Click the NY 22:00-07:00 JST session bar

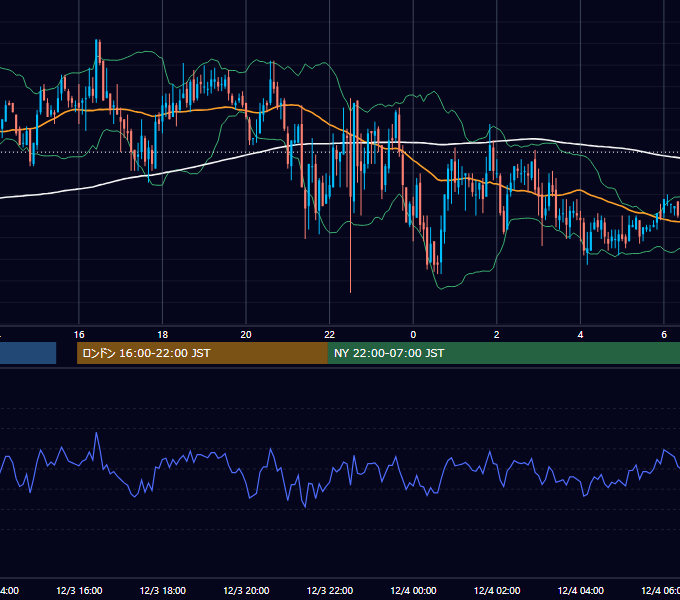[x=503, y=353]
